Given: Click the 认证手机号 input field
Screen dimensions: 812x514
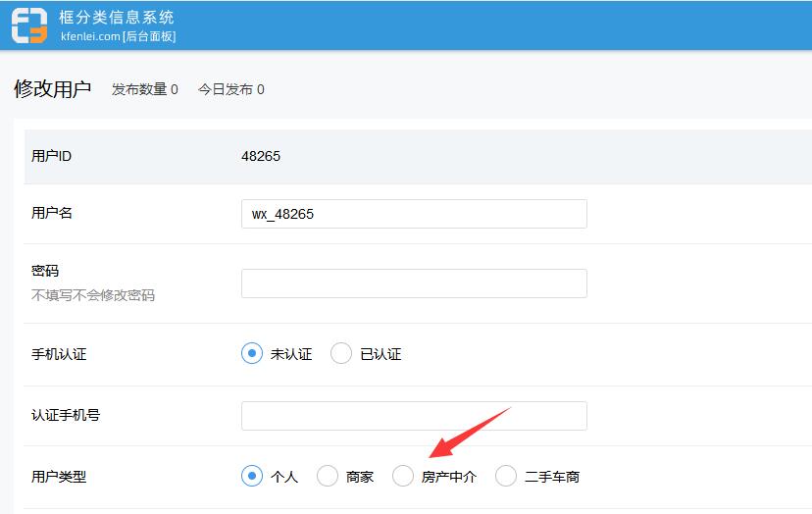Looking at the screenshot, I should tap(414, 416).
